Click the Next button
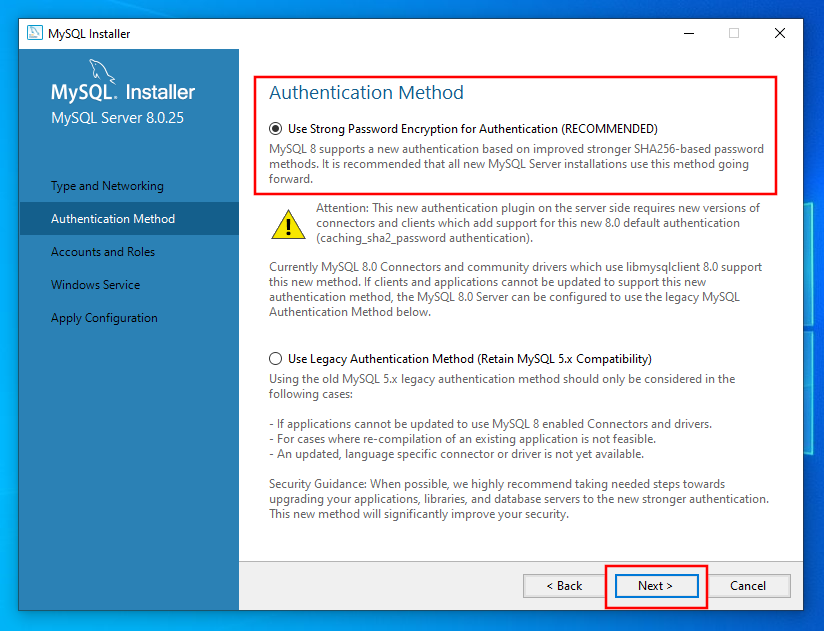The width and height of the screenshot is (824, 631). pos(656,586)
